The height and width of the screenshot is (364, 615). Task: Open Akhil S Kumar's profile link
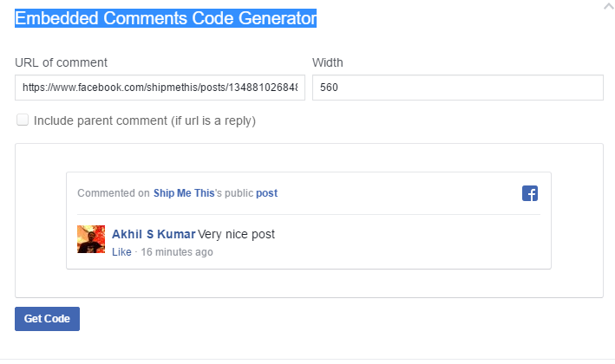(154, 234)
